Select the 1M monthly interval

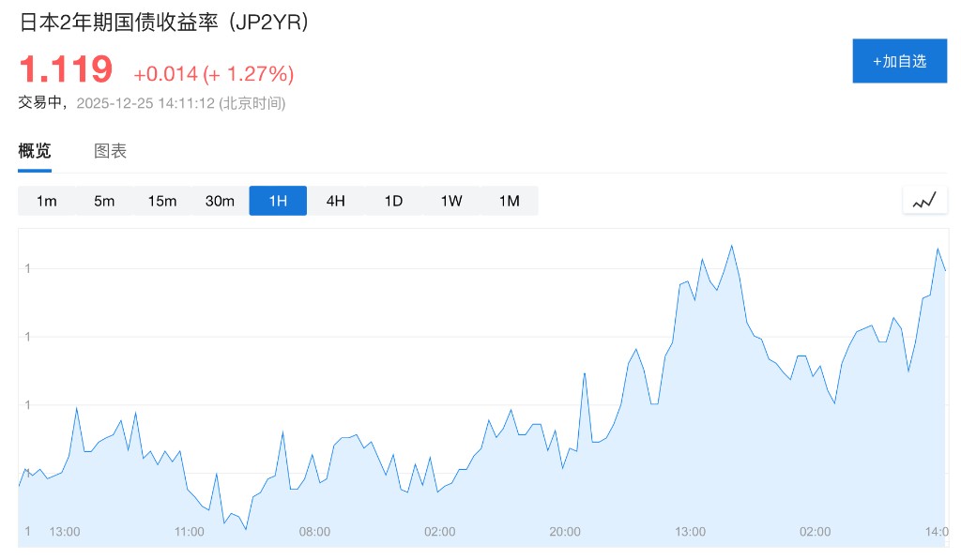[x=509, y=201]
